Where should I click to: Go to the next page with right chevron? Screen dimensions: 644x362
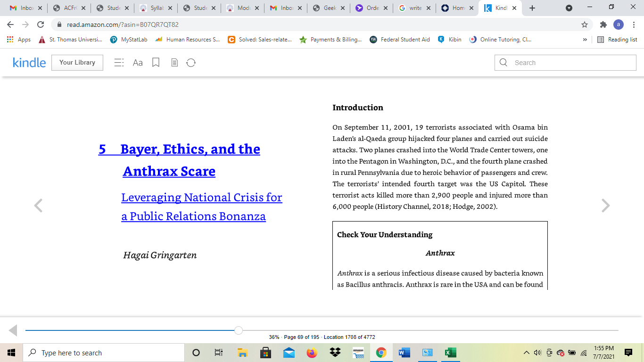(x=606, y=206)
